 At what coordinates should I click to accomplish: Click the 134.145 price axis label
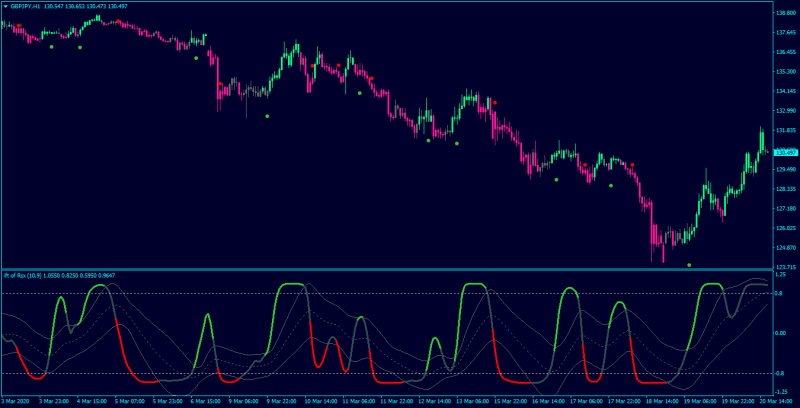coord(786,91)
